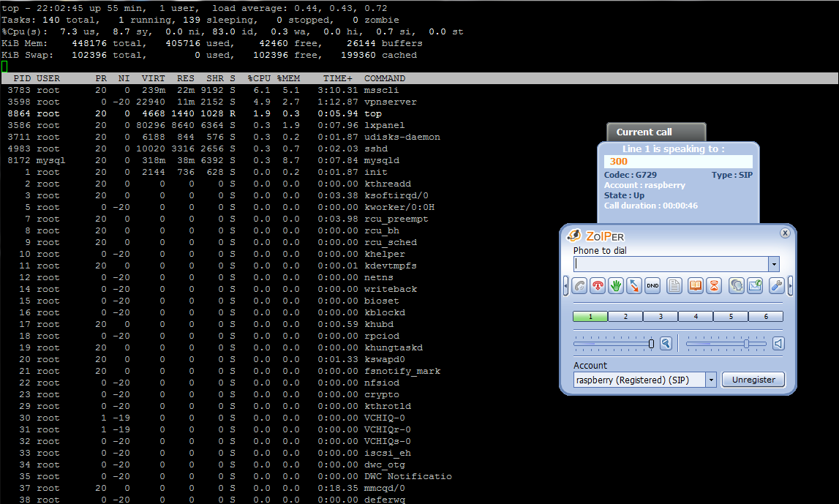Switch to line 2 tab

tap(625, 316)
